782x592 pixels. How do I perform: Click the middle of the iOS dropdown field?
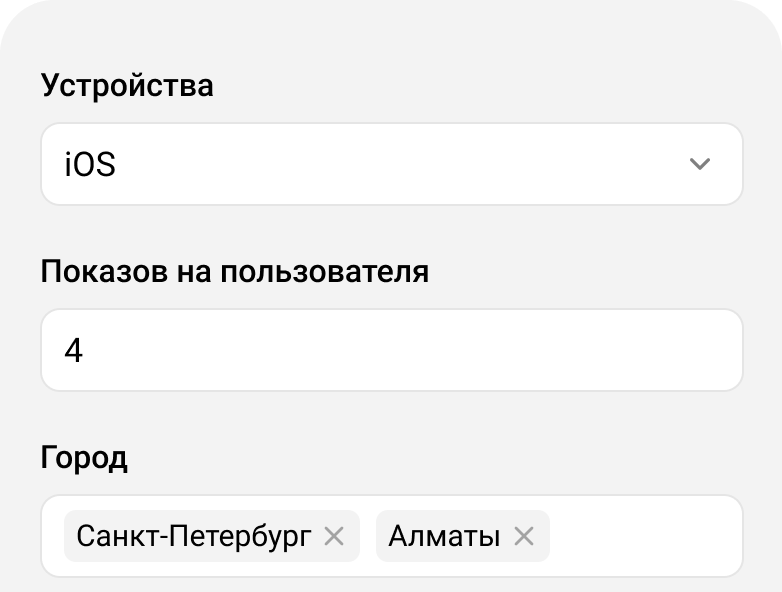click(391, 164)
